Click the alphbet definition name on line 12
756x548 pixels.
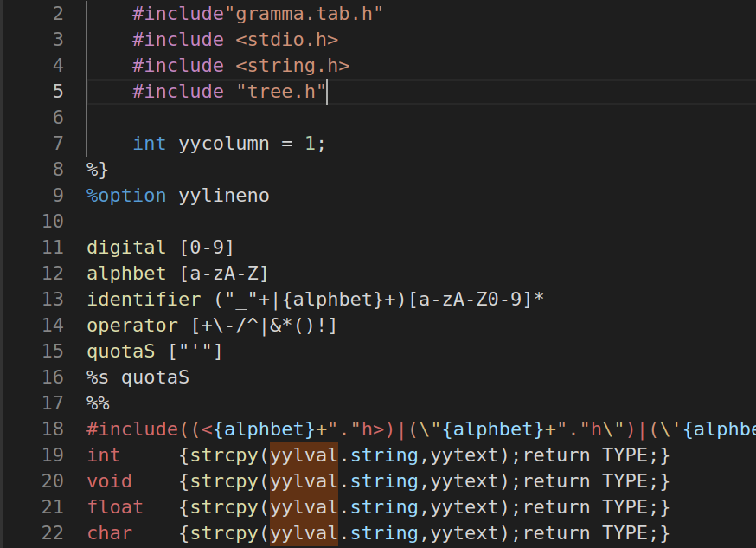pos(126,274)
